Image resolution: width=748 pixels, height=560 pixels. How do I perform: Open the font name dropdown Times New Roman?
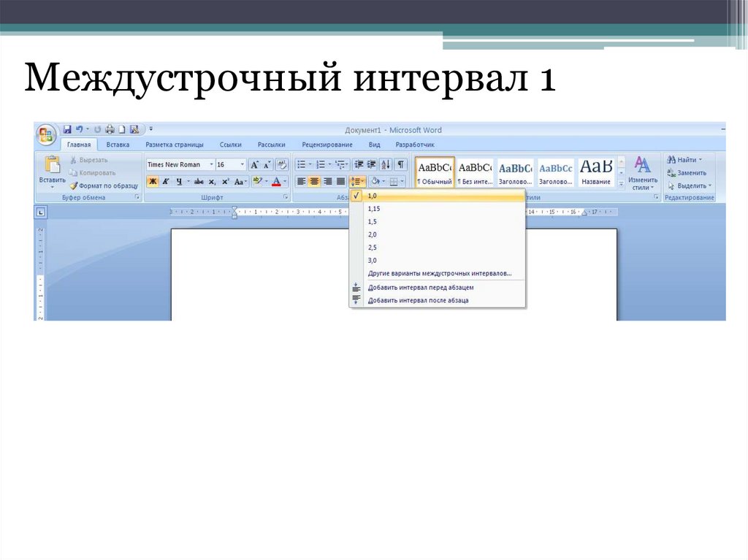(x=212, y=164)
